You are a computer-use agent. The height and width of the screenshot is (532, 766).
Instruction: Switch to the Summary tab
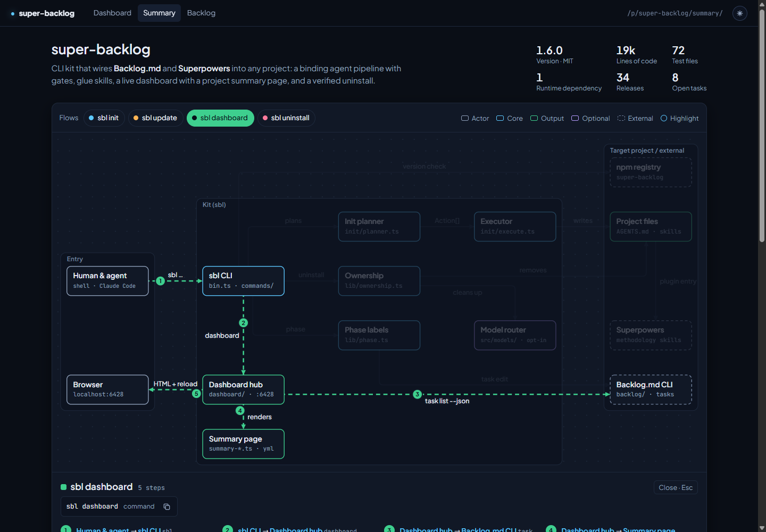pyautogui.click(x=159, y=13)
